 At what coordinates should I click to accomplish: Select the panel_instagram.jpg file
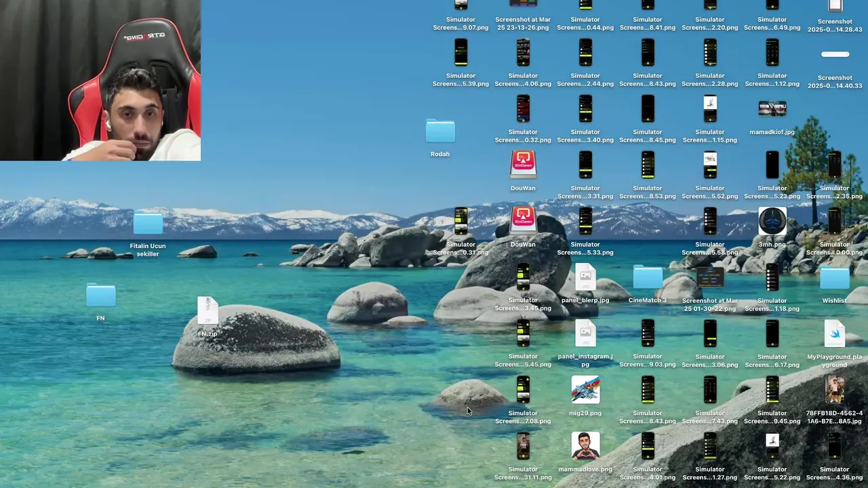(585, 333)
